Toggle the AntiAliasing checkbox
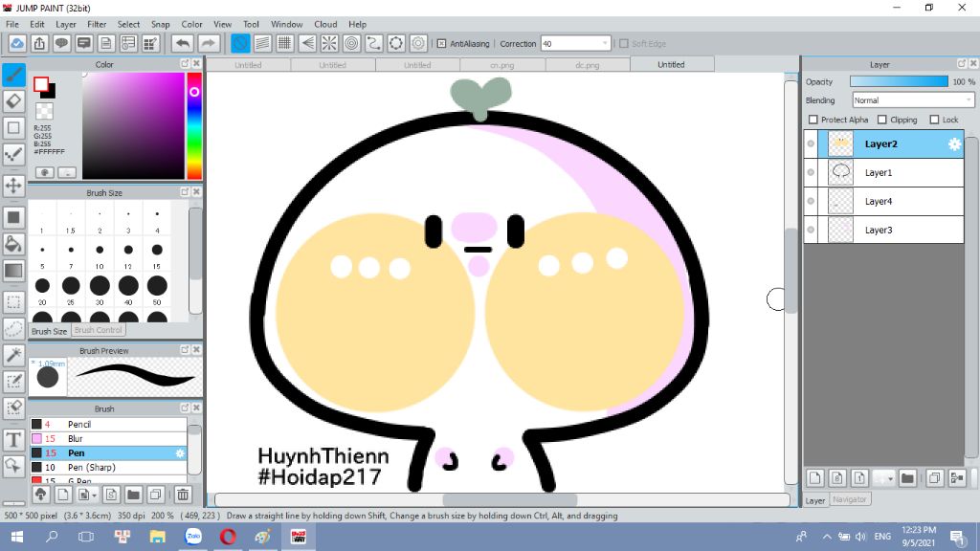This screenshot has height=551, width=980. [441, 44]
